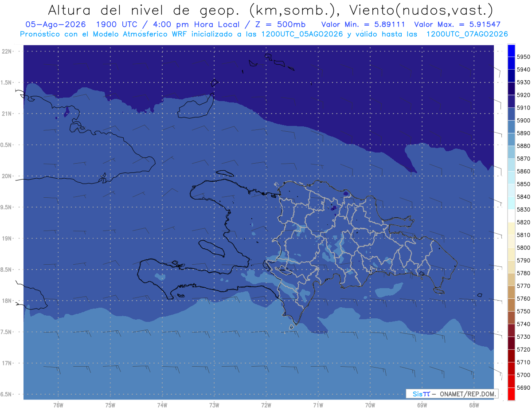Viewport: 532px width, 411px height.
Task: Click the 6.5N latitude label
Action: tap(6, 395)
